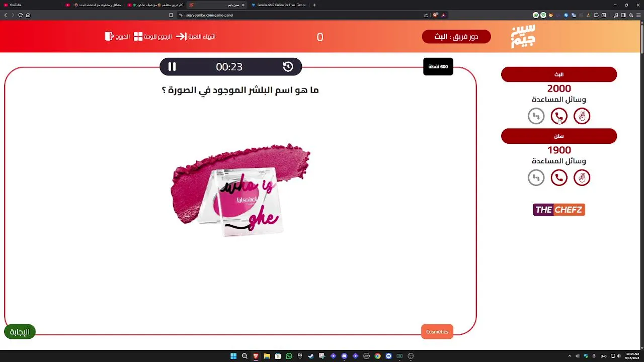
Task: Click the end game arrow icon
Action: coord(181,37)
